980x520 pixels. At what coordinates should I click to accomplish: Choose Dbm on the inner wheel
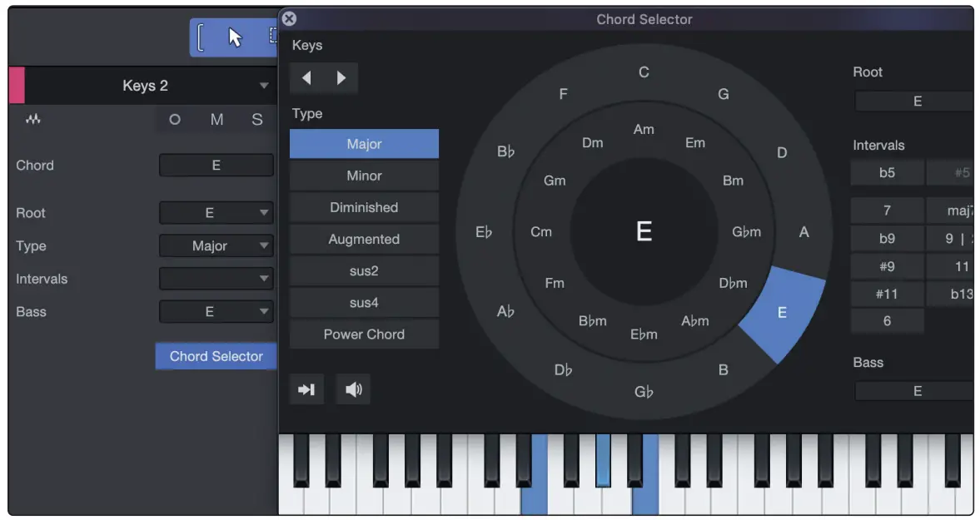(x=733, y=284)
